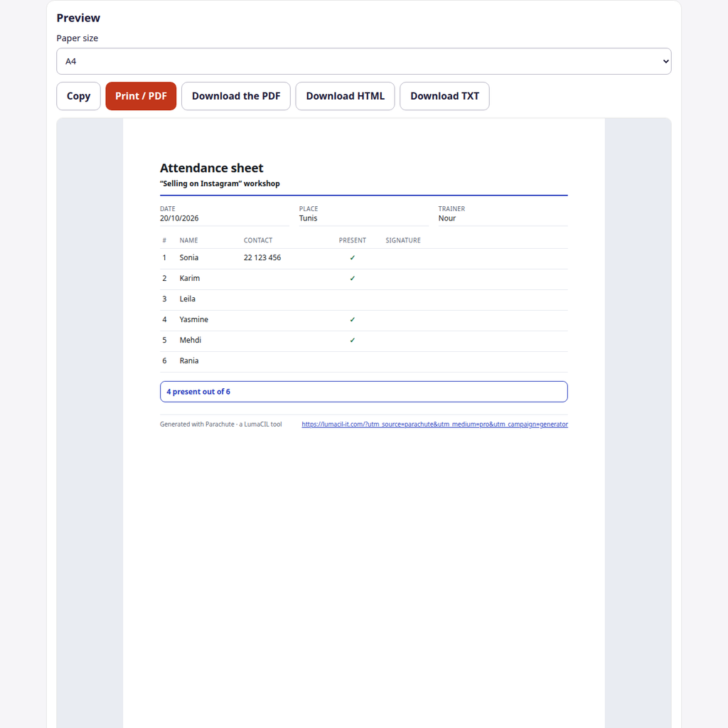
Task: Click the present checkmark in Mehdi's row
Action: click(x=353, y=341)
